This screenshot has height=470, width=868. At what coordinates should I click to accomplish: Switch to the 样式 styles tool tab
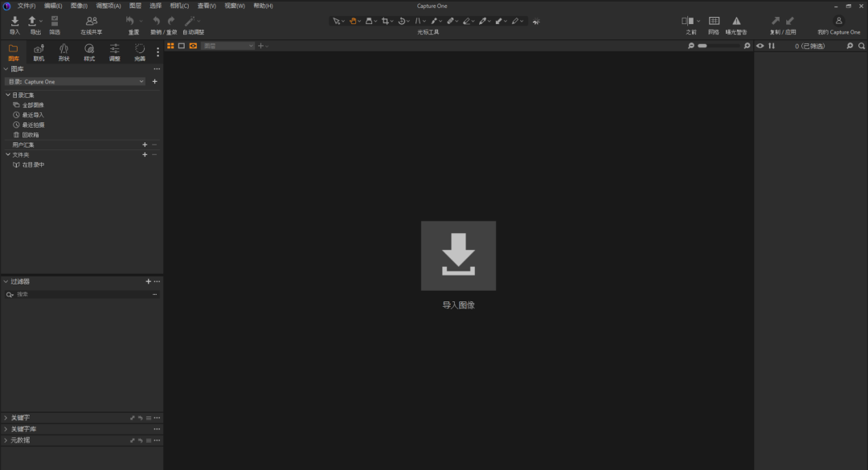tap(89, 52)
